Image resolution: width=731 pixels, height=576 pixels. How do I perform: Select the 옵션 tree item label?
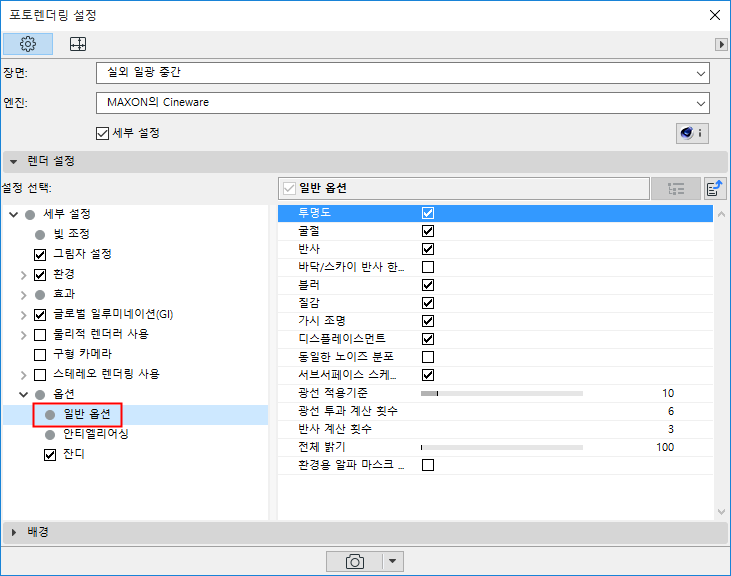tap(64, 394)
